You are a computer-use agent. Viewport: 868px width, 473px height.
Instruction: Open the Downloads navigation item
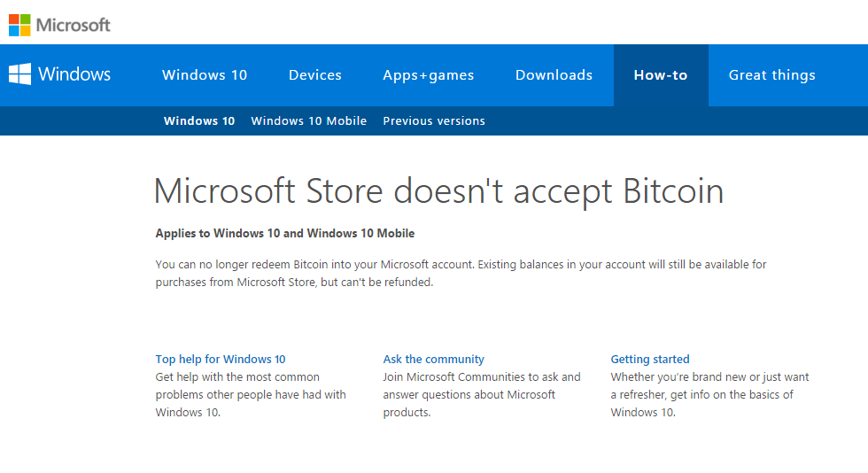coord(554,75)
